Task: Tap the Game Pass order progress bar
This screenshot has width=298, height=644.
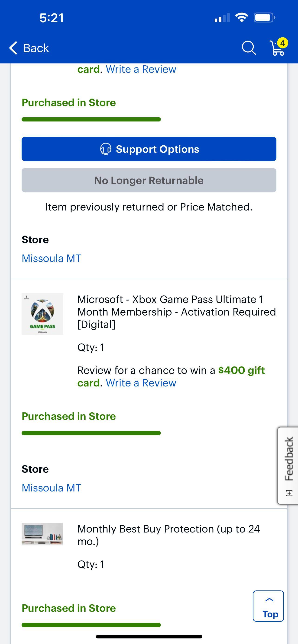Action: pyautogui.click(x=91, y=433)
